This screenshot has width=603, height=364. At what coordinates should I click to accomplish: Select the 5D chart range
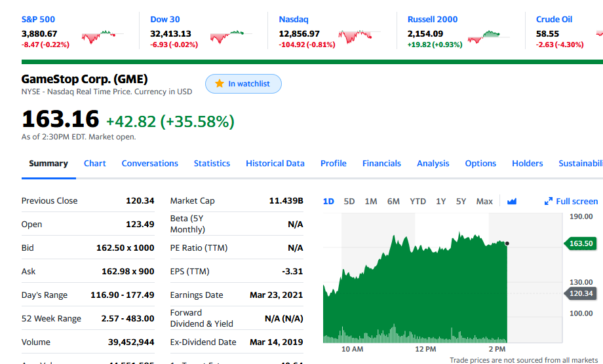click(x=349, y=201)
